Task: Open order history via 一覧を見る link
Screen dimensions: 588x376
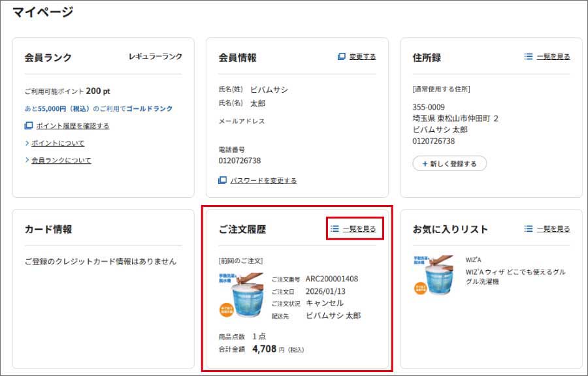Action: point(358,229)
